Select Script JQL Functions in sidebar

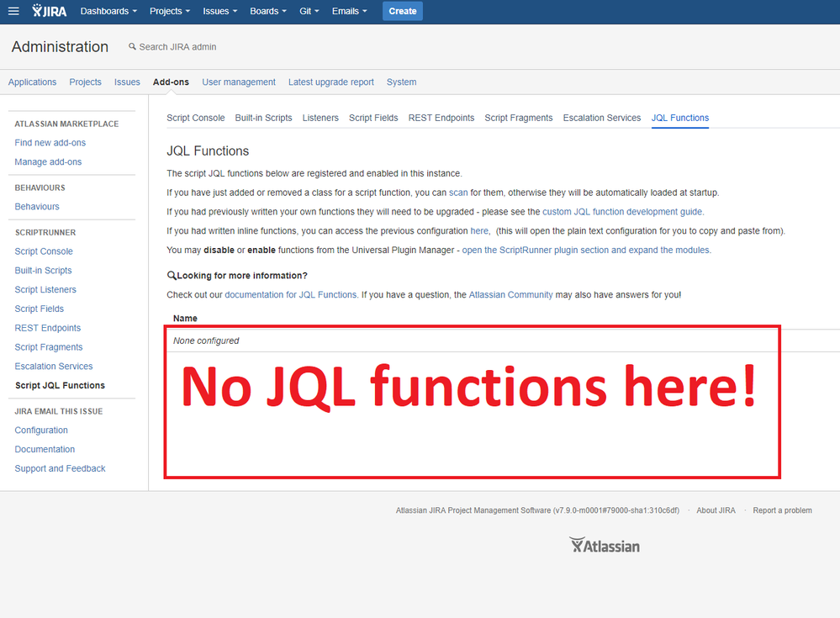(60, 386)
